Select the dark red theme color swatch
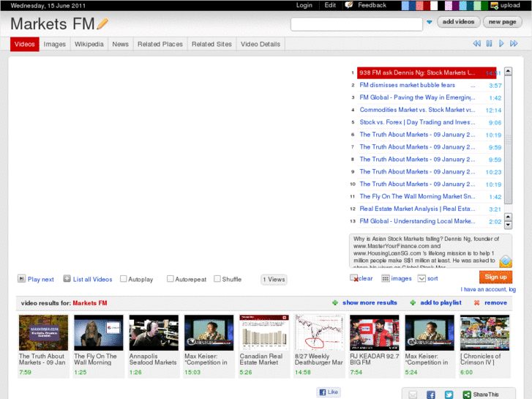 427,5
